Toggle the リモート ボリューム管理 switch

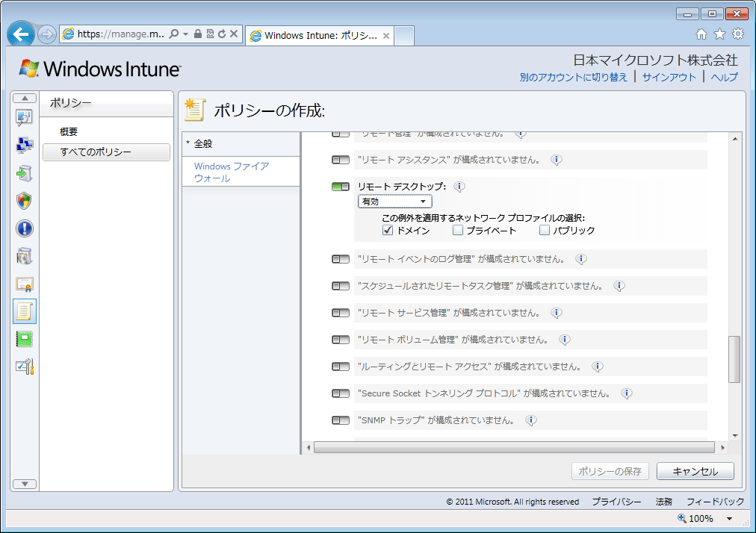pyautogui.click(x=341, y=340)
